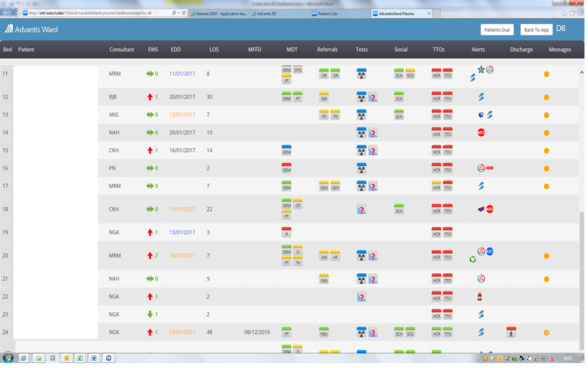Switch to the Patient Lists browser tab
This screenshot has width=588, height=368.
pyautogui.click(x=337, y=13)
